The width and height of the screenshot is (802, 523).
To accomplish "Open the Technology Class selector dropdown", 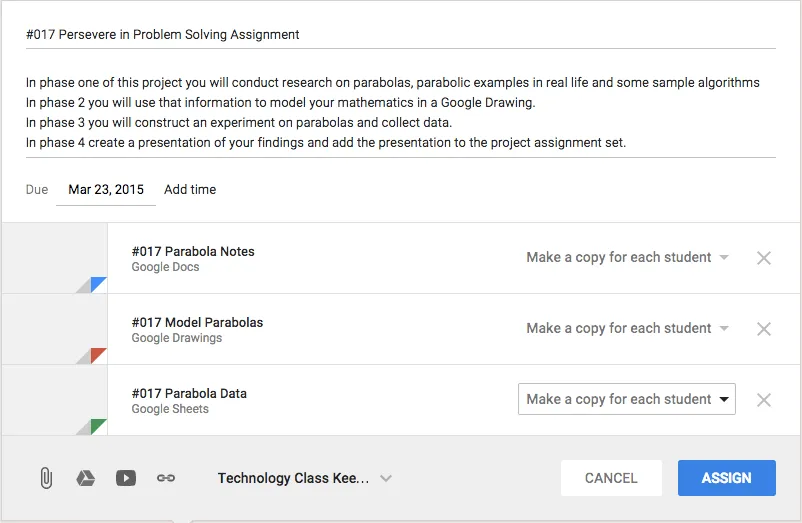I will pos(304,478).
